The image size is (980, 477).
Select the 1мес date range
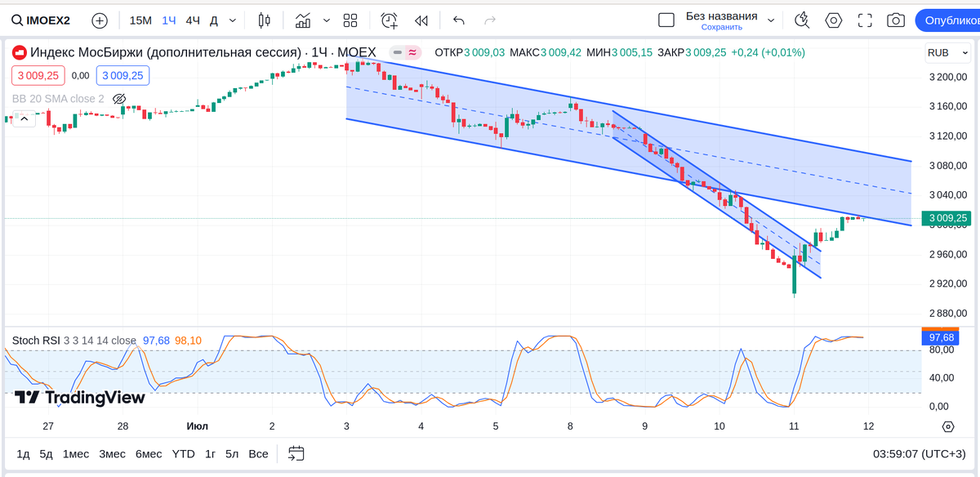coord(76,453)
